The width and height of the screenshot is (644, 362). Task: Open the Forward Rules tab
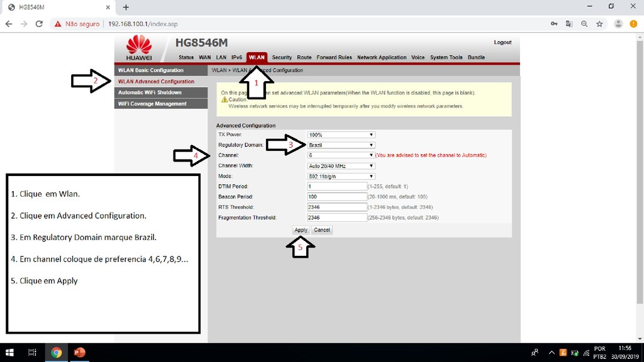pos(335,57)
